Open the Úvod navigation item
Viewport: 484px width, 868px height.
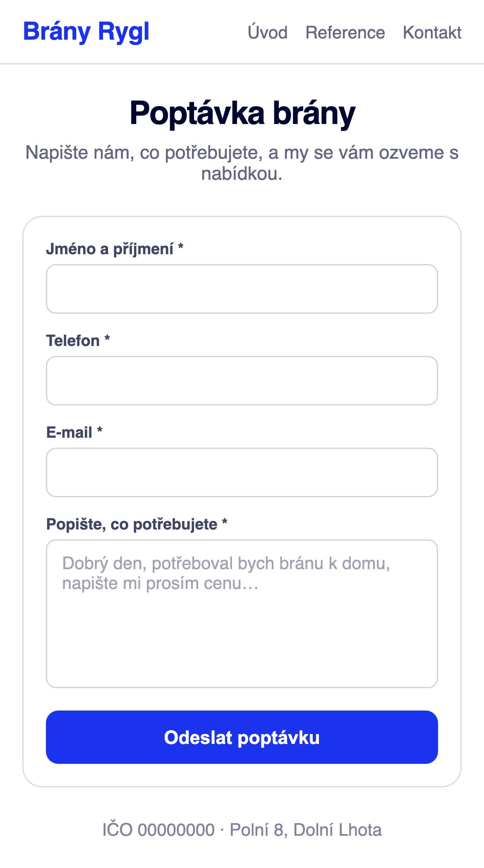268,32
